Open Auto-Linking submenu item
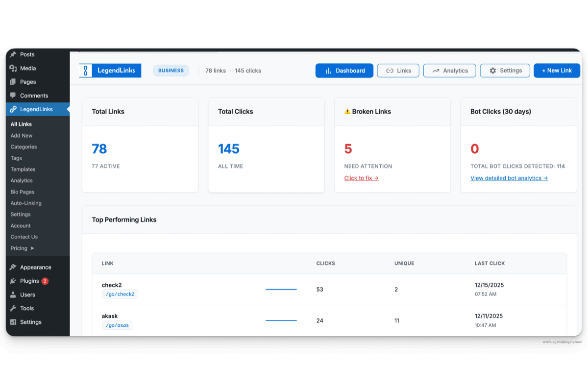588x392 pixels. click(x=26, y=203)
